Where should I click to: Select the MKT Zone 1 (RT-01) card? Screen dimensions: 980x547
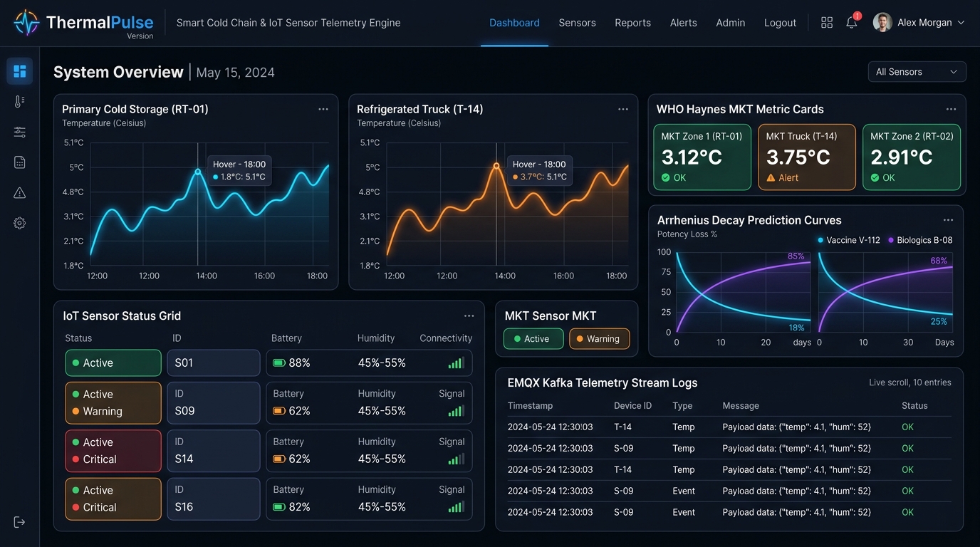(702, 157)
